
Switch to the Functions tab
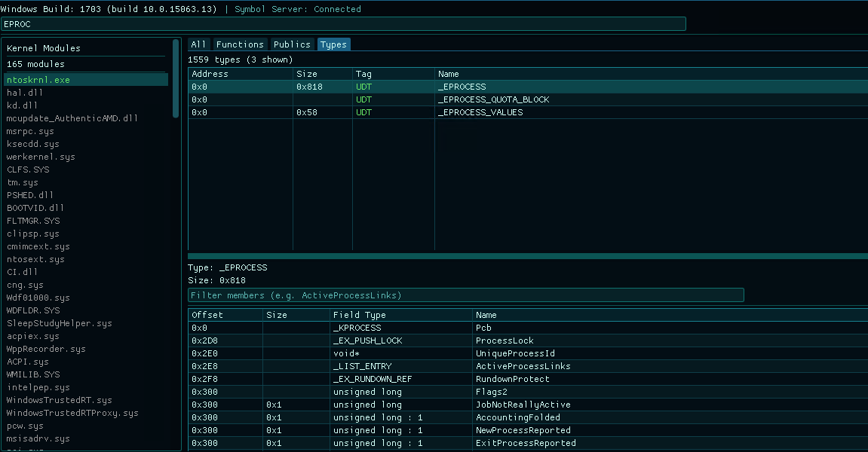pos(240,44)
